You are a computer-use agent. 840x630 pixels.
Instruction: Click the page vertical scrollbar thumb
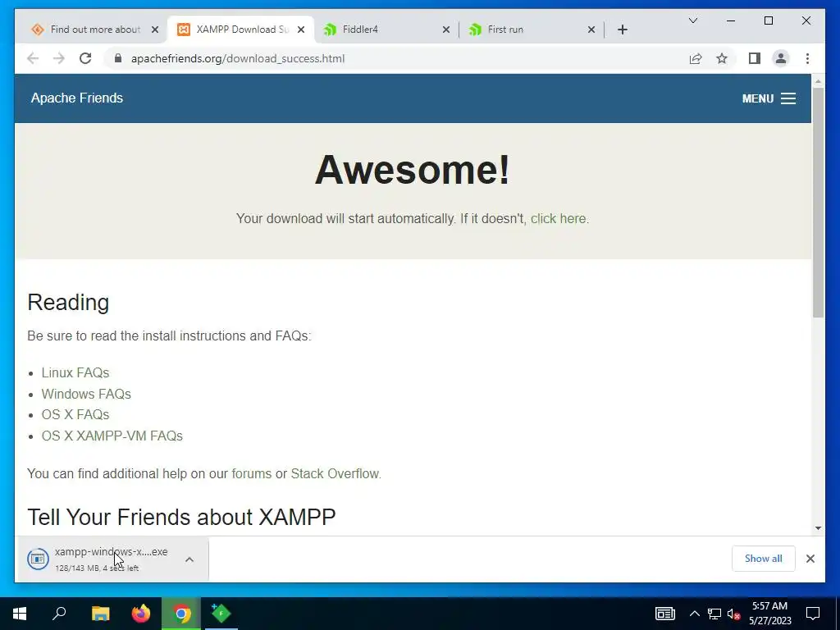pos(818,203)
